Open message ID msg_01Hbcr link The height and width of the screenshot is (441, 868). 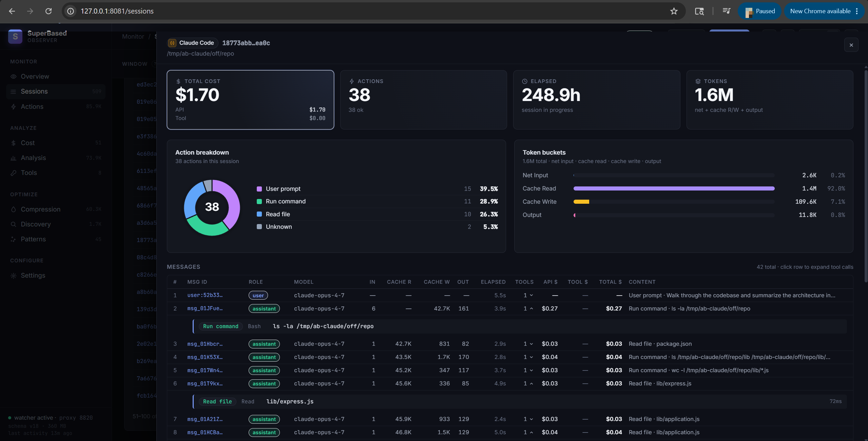pyautogui.click(x=205, y=344)
